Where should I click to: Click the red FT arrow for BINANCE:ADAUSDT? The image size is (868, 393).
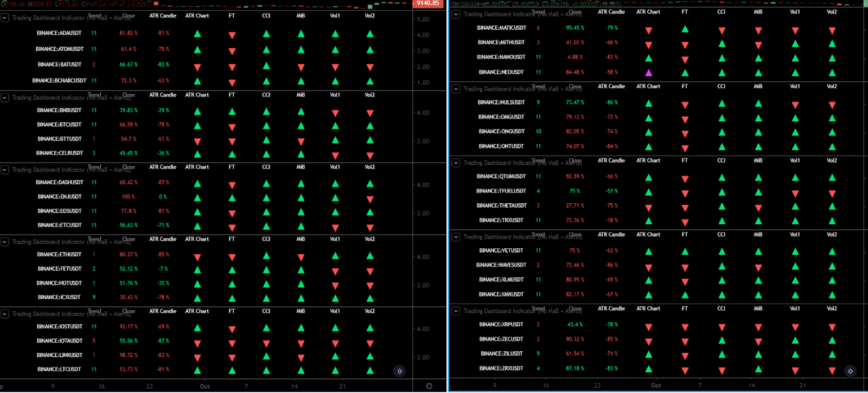pyautogui.click(x=232, y=35)
